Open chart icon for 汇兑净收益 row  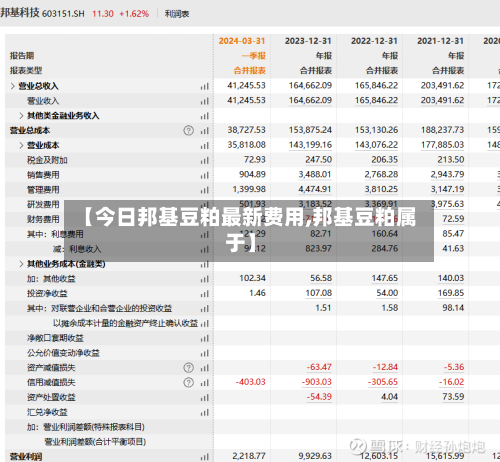tap(205, 412)
